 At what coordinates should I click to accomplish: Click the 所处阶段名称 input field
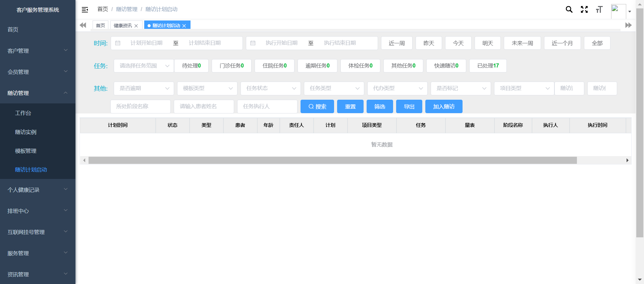141,106
